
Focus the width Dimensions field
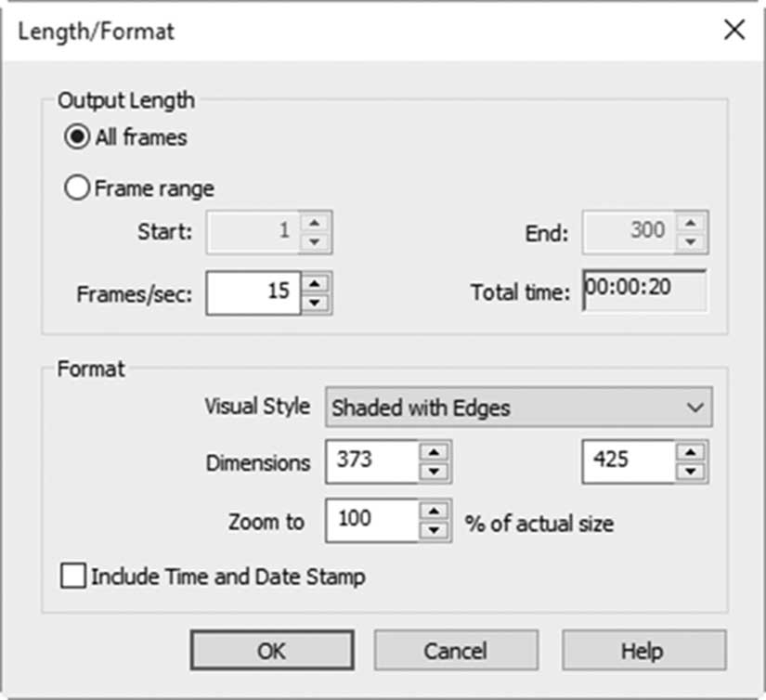(x=372, y=462)
